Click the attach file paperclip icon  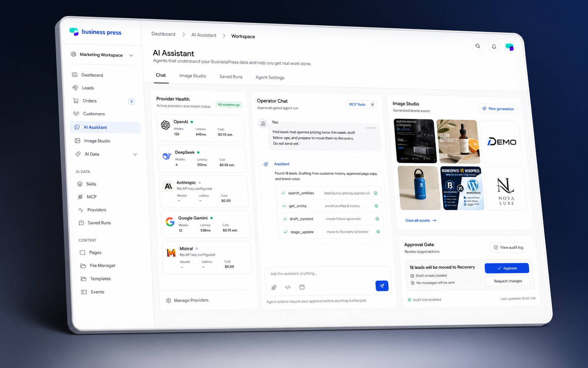coord(274,287)
